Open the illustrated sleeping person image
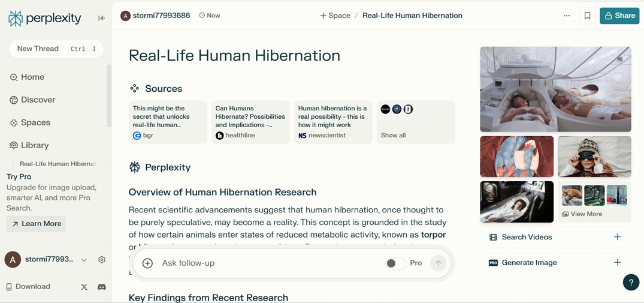The height and width of the screenshot is (303, 644). tap(516, 157)
